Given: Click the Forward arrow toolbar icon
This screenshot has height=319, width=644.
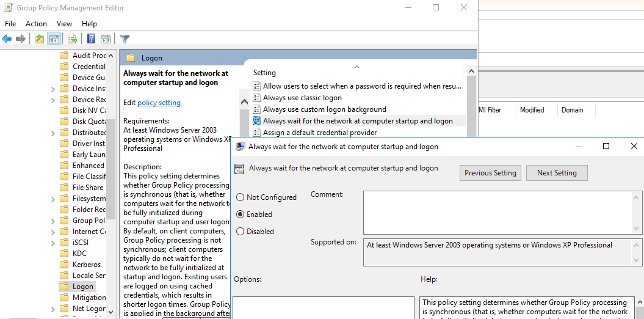Looking at the screenshot, I should click(x=21, y=39).
